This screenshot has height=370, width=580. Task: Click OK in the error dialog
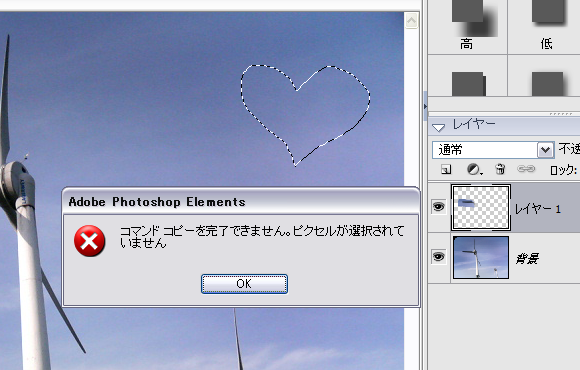(x=244, y=284)
